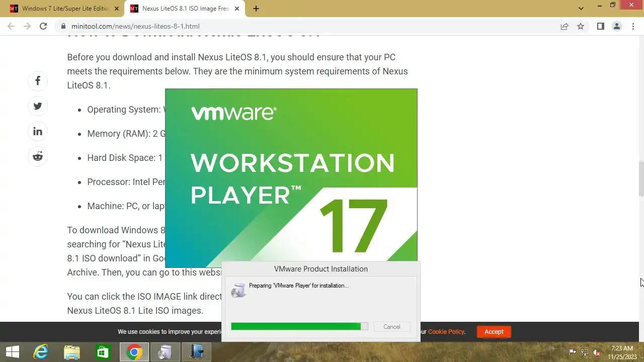Toggle the Chrome side panel
644x362 pixels.
pos(600,26)
